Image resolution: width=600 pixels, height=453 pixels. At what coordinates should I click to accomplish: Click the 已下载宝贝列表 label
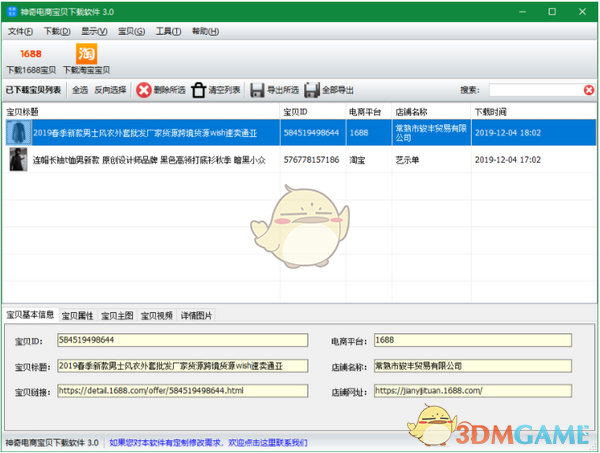pos(33,90)
